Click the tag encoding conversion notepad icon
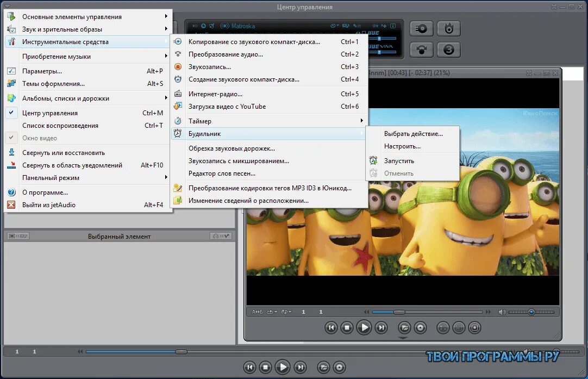The height and width of the screenshot is (379, 588). tap(178, 188)
